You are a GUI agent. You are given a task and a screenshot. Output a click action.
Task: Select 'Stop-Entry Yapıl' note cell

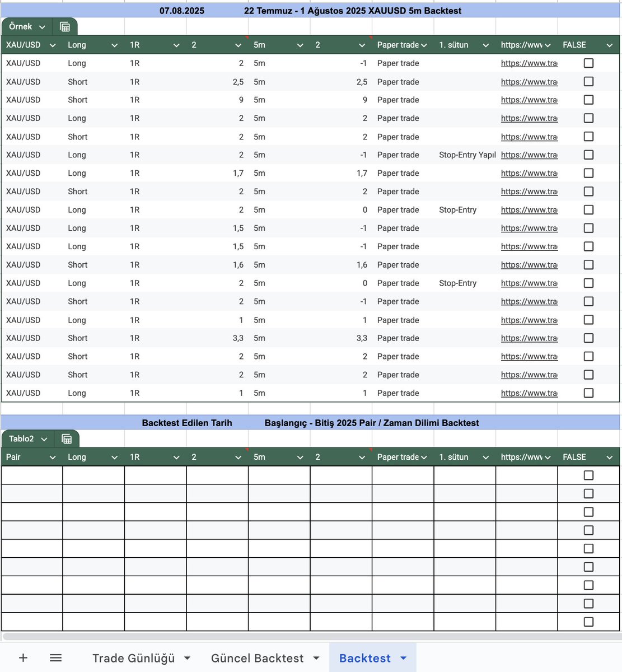point(465,155)
